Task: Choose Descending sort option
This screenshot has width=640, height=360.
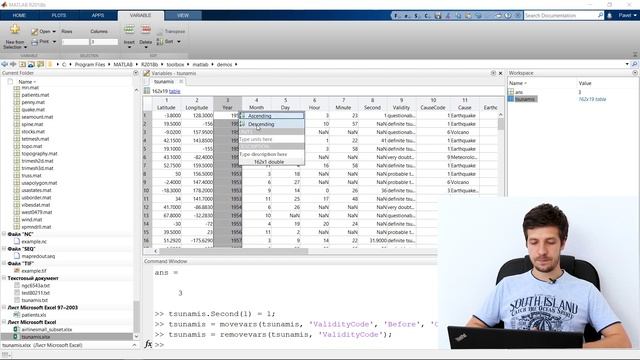Action: click(272, 124)
